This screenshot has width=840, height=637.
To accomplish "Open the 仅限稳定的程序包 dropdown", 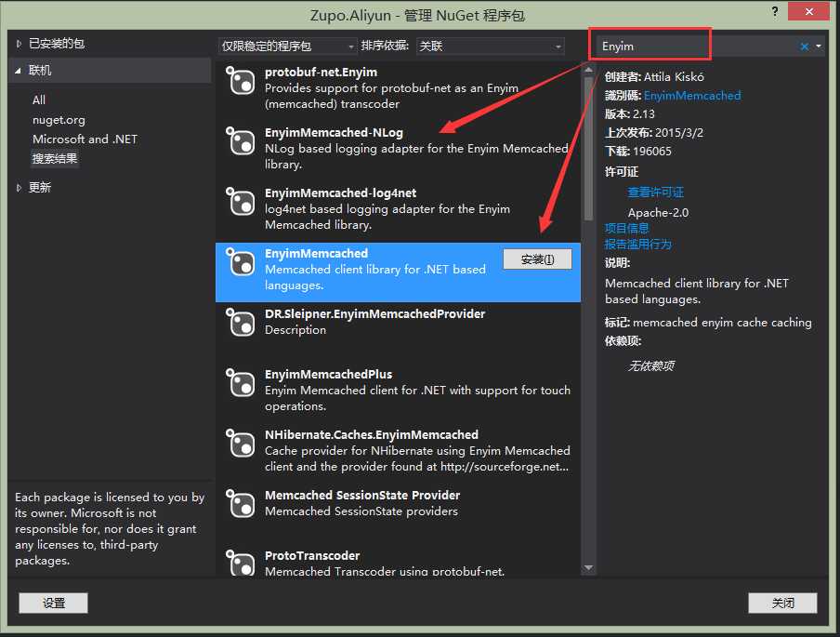I will 288,46.
